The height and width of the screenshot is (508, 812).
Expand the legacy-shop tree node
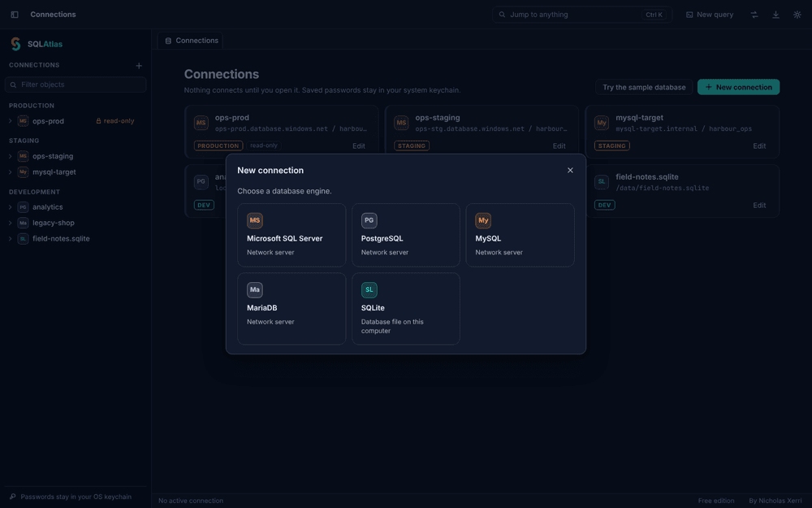point(11,223)
